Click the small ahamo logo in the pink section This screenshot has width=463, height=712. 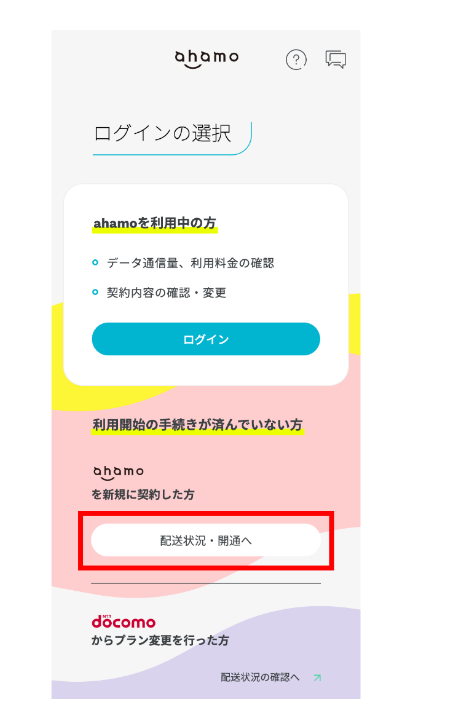pos(118,473)
